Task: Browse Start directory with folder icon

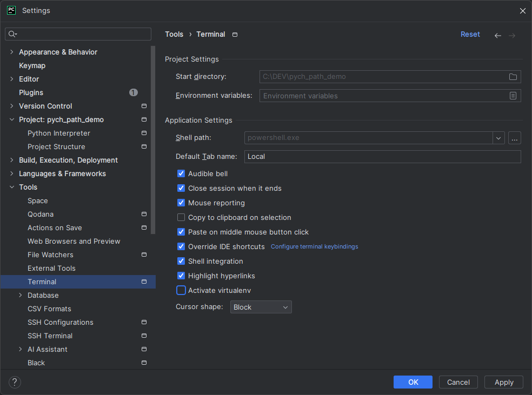Action: [x=513, y=77]
